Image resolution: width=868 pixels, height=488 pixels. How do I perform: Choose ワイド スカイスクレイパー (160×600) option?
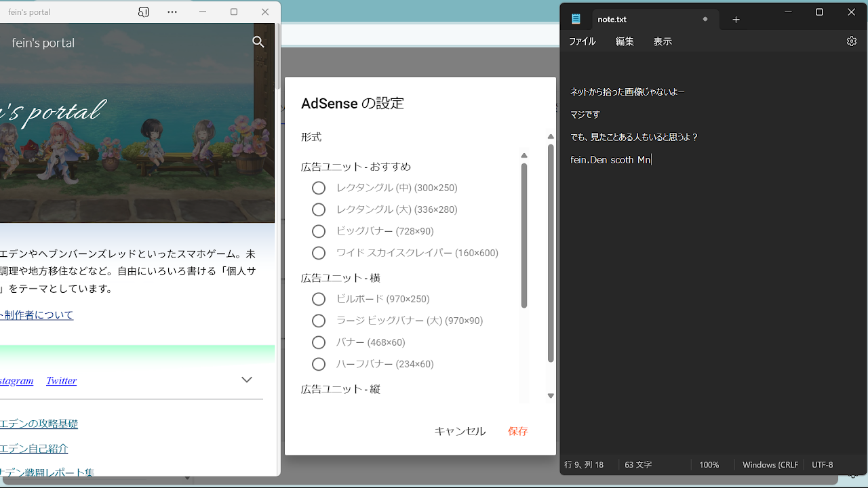pyautogui.click(x=319, y=253)
